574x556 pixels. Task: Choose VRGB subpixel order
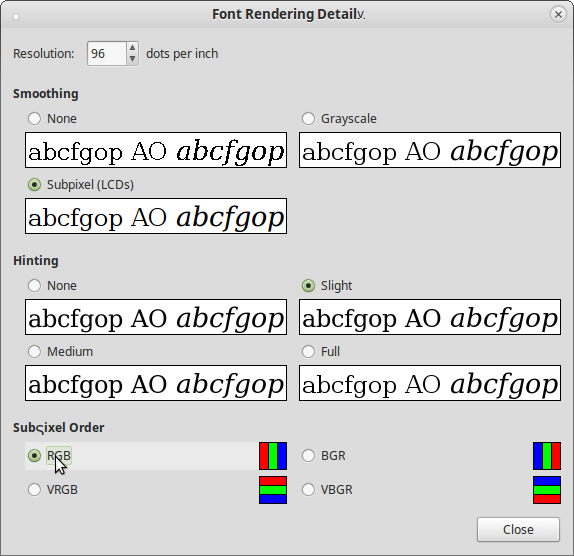click(x=34, y=489)
